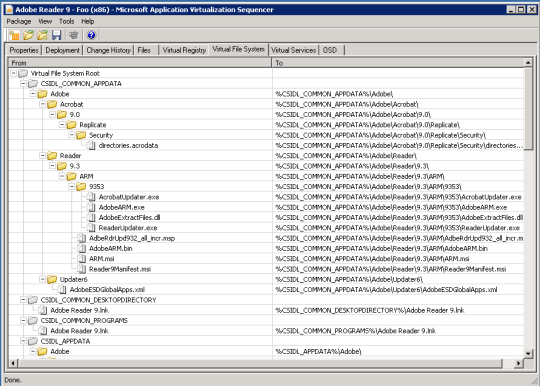The height and width of the screenshot is (386, 540).
Task: Collapse the 9.0 folder node
Action: point(52,115)
